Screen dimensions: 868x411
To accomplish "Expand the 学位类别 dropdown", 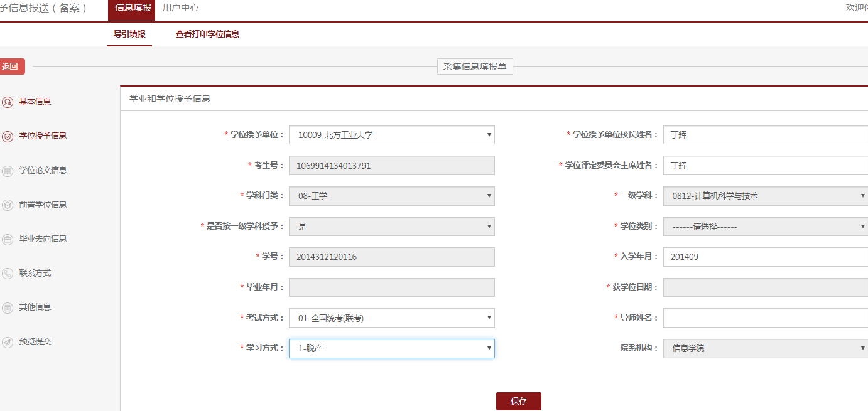I will tap(765, 227).
